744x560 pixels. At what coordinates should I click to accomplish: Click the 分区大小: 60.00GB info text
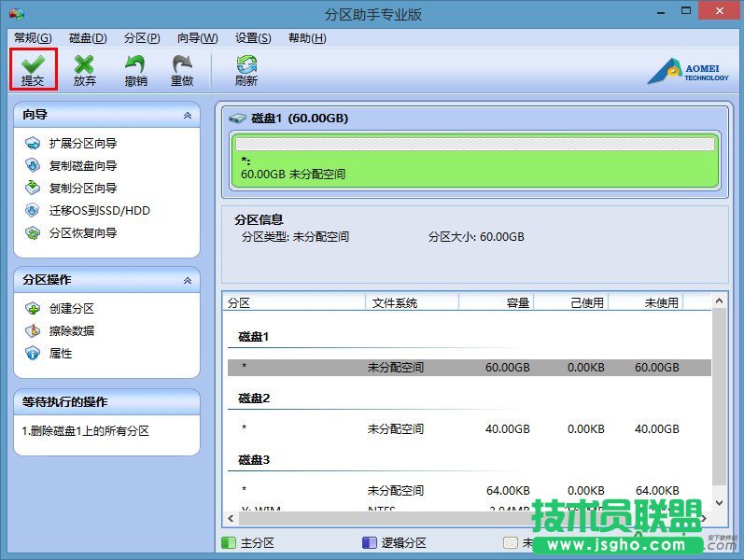(x=476, y=236)
